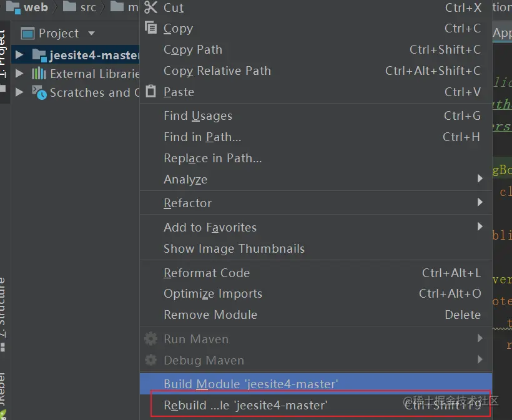Choose Cut from the context menu
The width and height of the screenshot is (512, 420).
pos(316,7)
